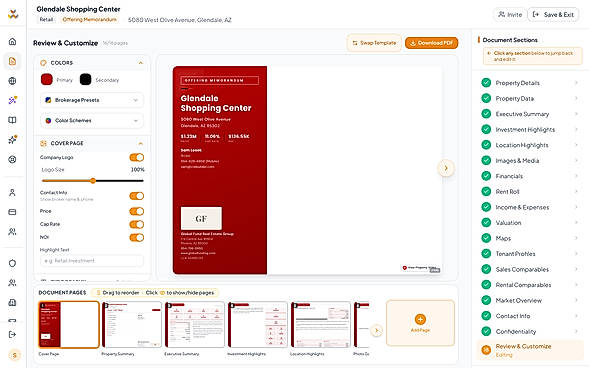The image size is (589, 368).
Task: Expand Executive Summary section chevron
Action: tap(576, 114)
